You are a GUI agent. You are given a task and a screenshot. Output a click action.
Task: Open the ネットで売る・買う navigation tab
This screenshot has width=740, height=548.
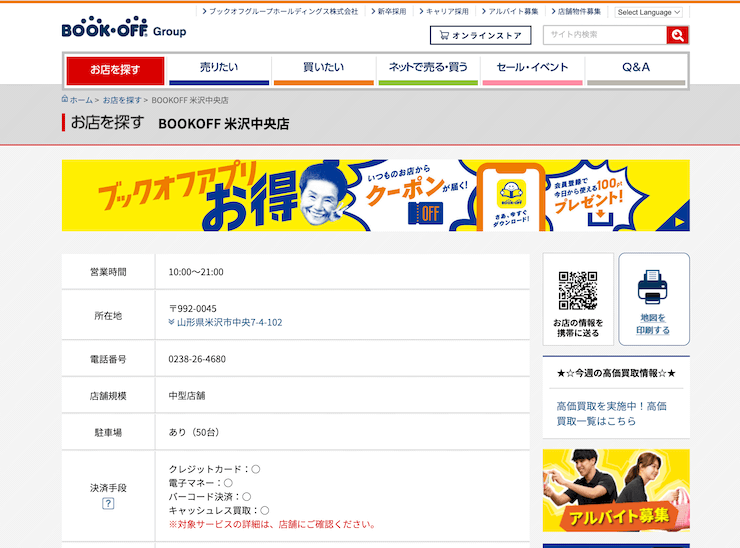[x=428, y=70]
